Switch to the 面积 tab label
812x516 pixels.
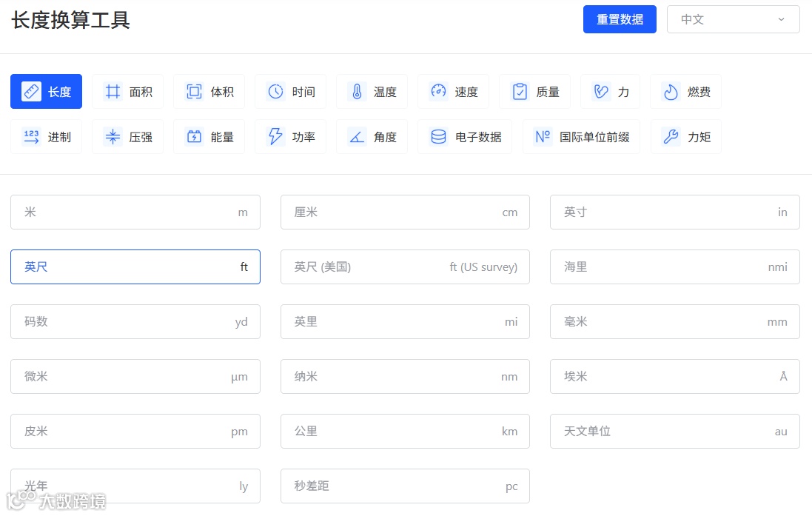141,93
